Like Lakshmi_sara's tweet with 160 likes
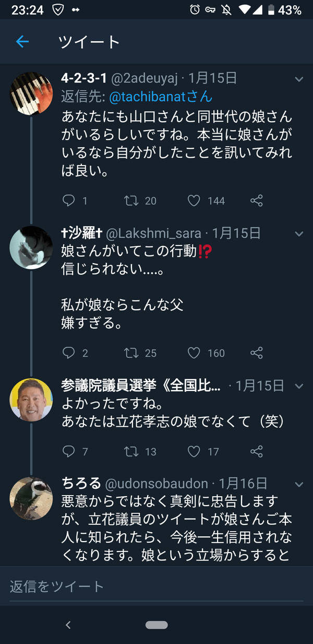The height and width of the screenshot is (644, 313). (x=194, y=353)
